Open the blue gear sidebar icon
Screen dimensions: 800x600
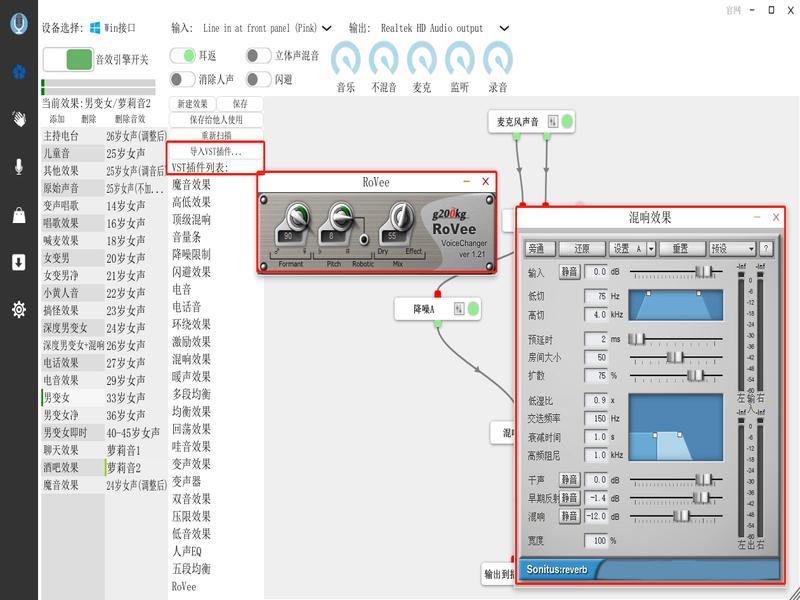coord(19,72)
